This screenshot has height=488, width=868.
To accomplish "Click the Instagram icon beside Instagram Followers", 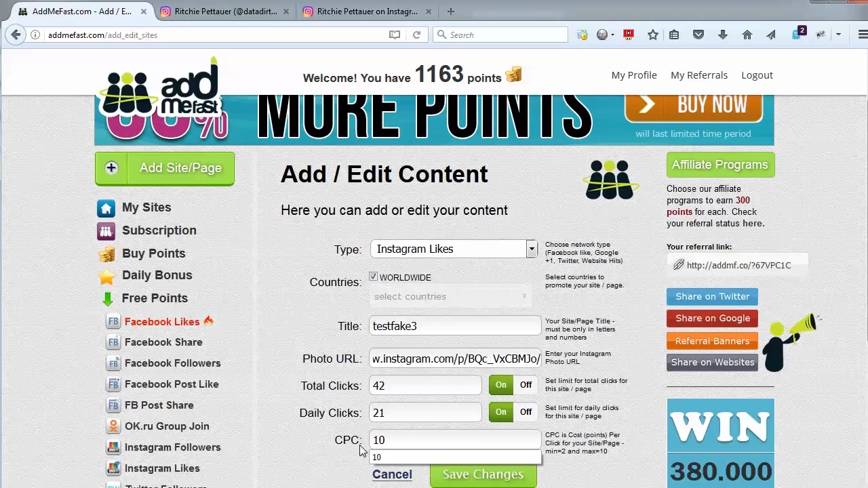I will click(x=113, y=447).
